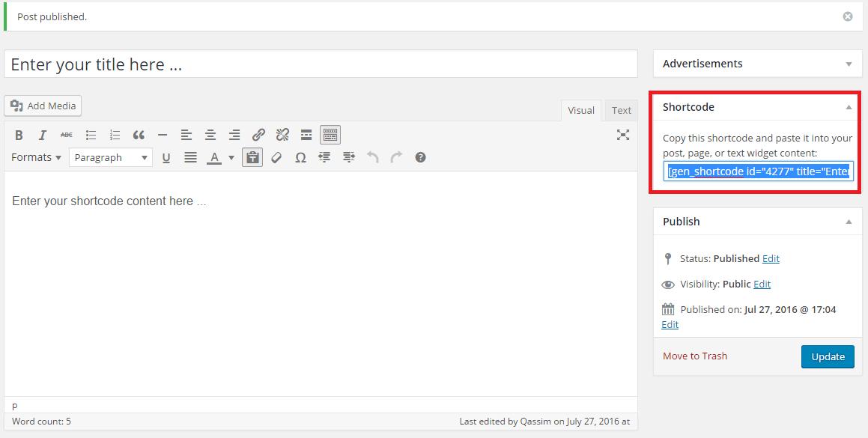Insert Read More tag

(306, 135)
